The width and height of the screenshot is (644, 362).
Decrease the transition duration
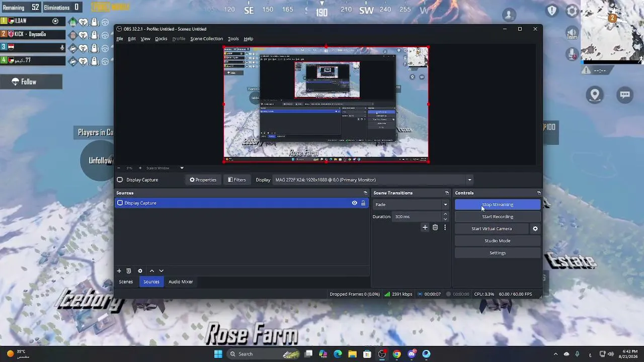[445, 219]
